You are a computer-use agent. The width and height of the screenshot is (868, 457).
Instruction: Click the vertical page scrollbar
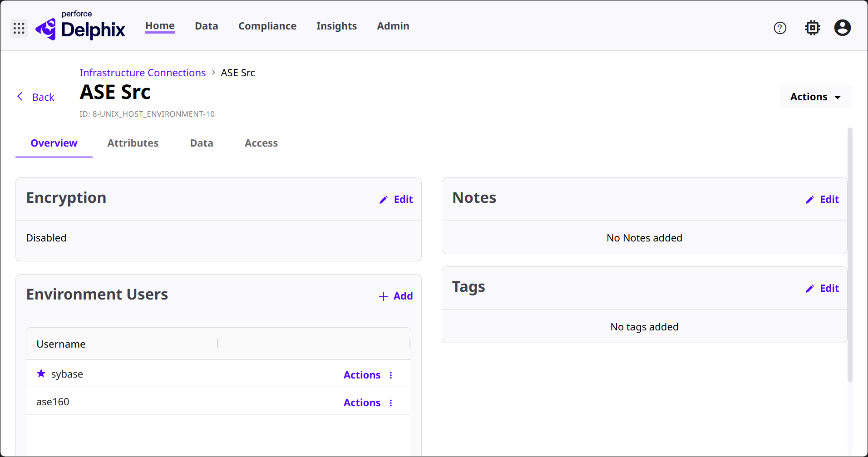click(850, 254)
